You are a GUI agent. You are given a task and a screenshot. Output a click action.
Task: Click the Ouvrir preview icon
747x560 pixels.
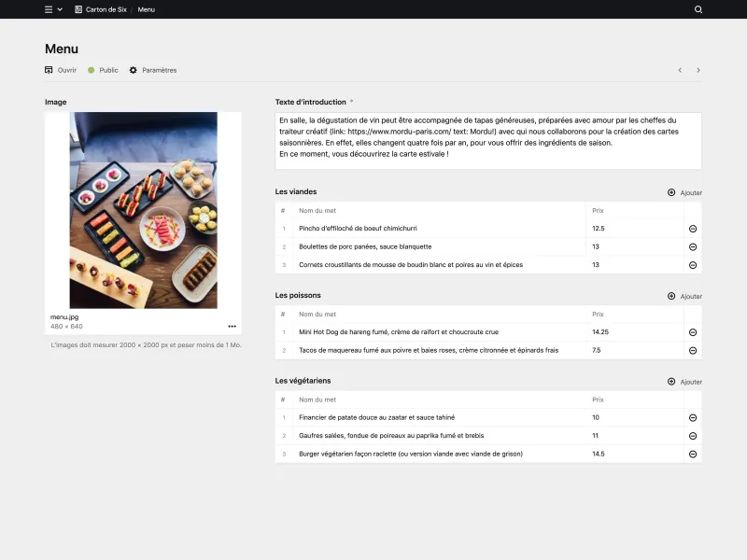tap(48, 69)
